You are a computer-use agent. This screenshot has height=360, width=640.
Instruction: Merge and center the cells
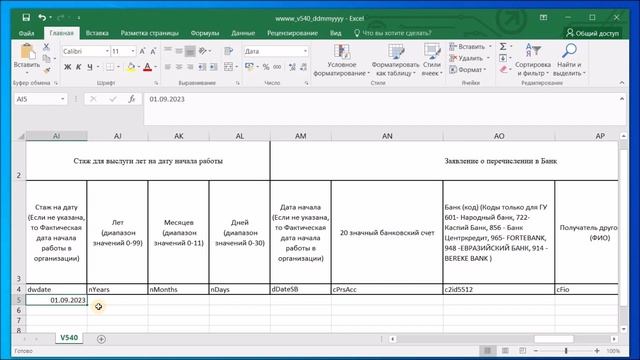click(229, 67)
